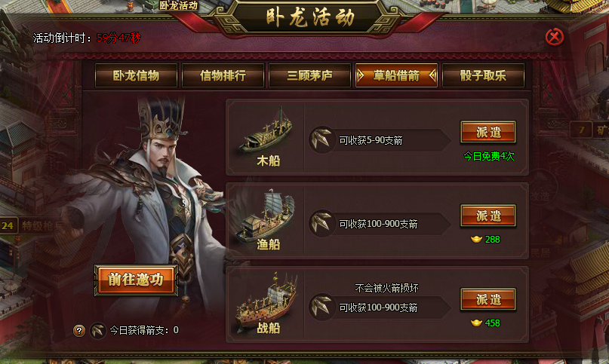Dispatch the 渔船 for 288 gold
609x364 pixels.
click(488, 216)
